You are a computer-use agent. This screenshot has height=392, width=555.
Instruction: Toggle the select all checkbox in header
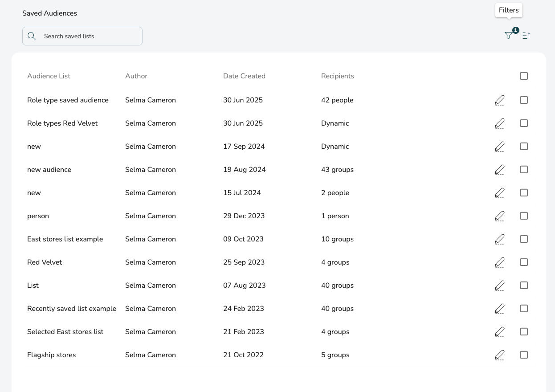[x=524, y=76]
